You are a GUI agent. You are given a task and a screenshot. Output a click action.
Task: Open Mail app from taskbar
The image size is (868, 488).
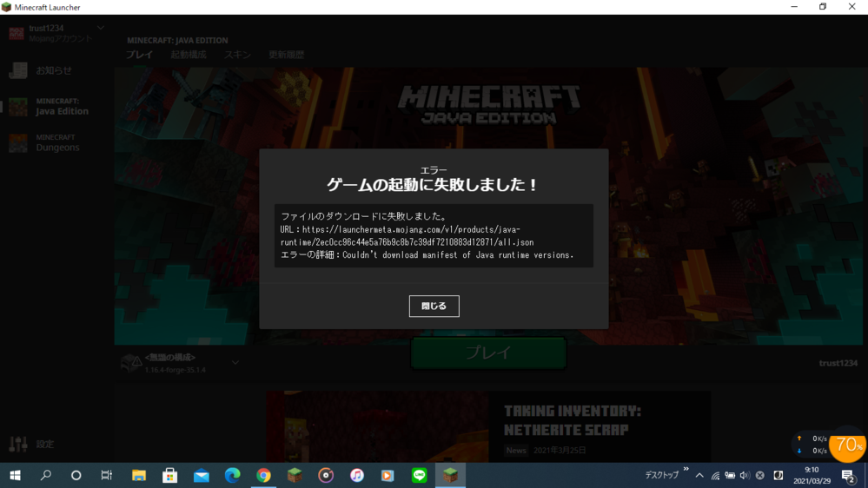(x=202, y=475)
